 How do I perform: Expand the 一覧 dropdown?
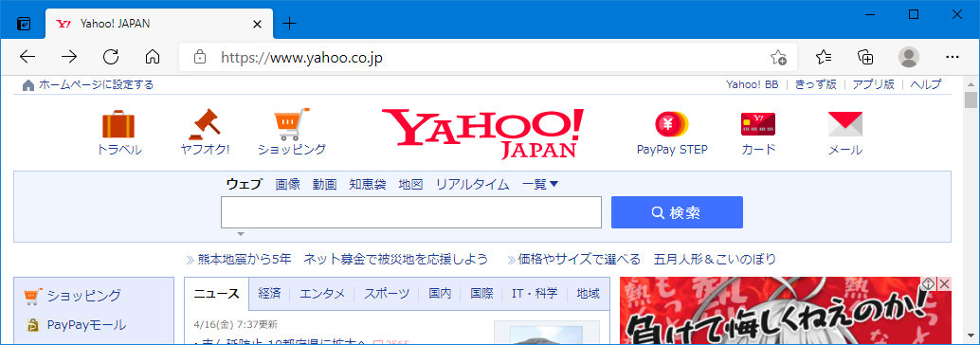(x=540, y=185)
